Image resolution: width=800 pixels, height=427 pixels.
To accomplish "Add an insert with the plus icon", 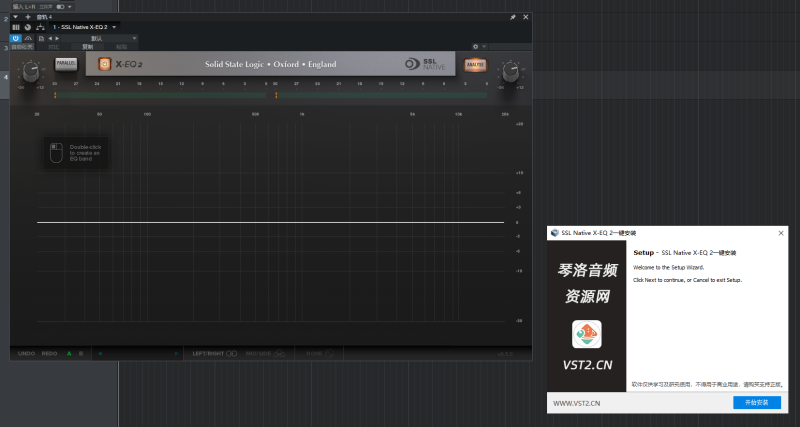I will tap(28, 17).
